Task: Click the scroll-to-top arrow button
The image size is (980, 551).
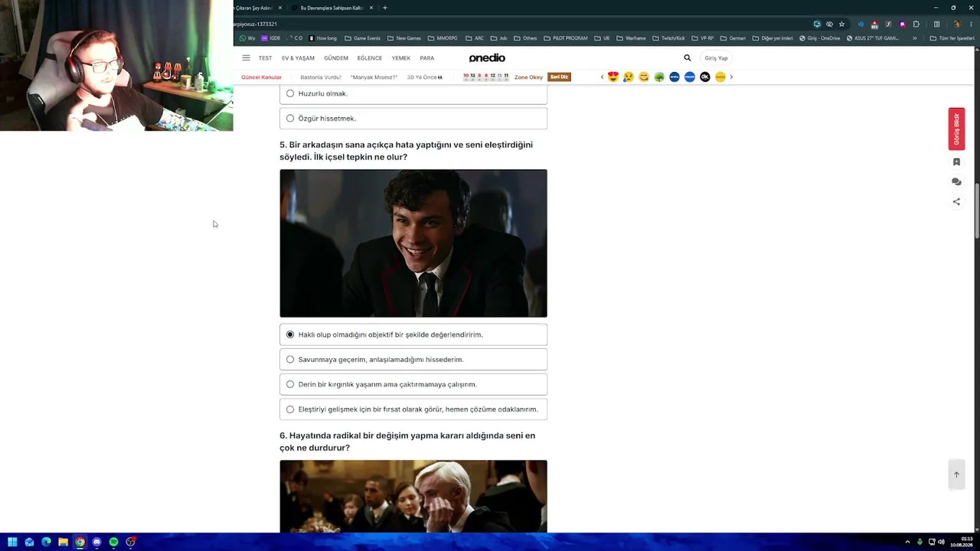Action: coord(956,474)
